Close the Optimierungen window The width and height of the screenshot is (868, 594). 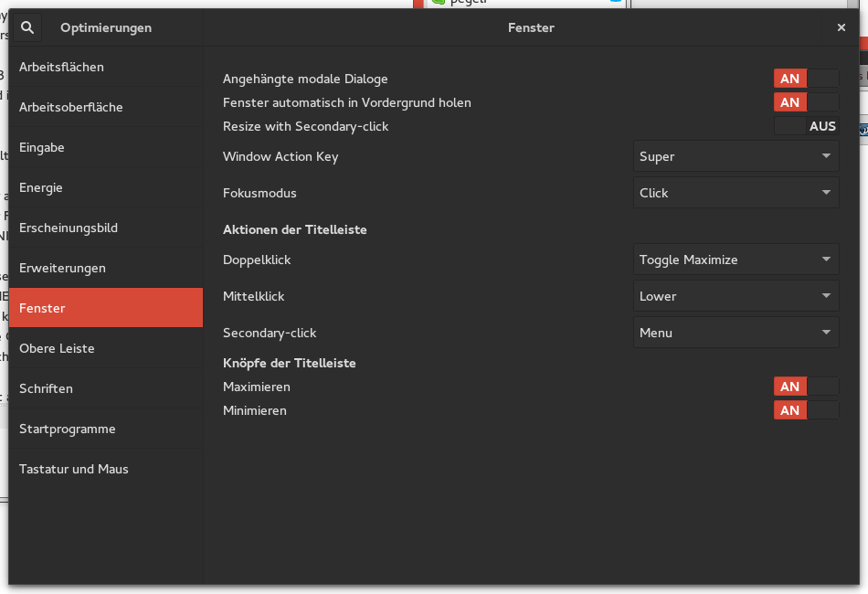[x=841, y=27]
